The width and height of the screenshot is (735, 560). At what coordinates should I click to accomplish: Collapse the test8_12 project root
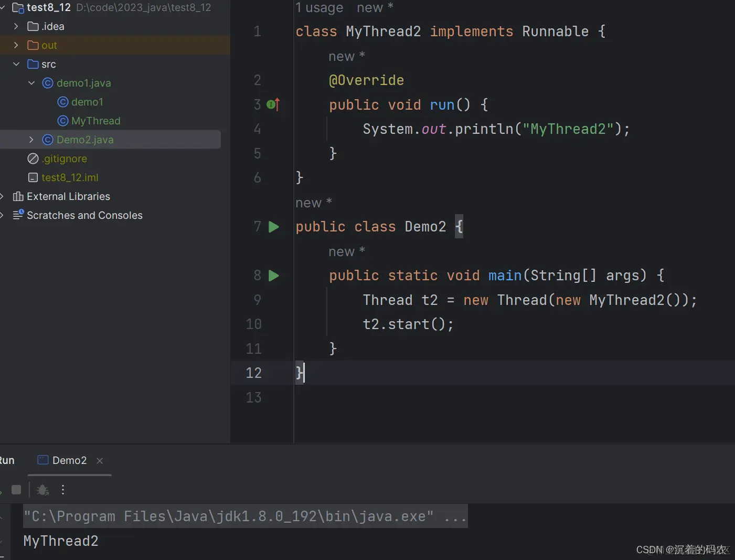[x=2, y=7]
